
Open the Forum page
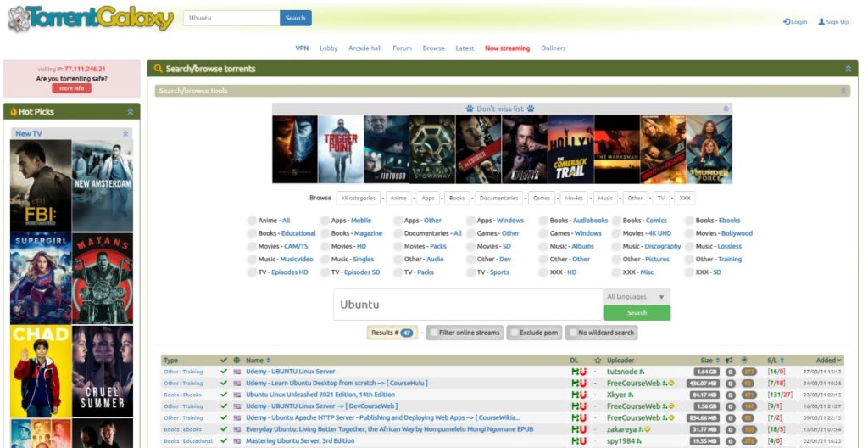(x=403, y=48)
